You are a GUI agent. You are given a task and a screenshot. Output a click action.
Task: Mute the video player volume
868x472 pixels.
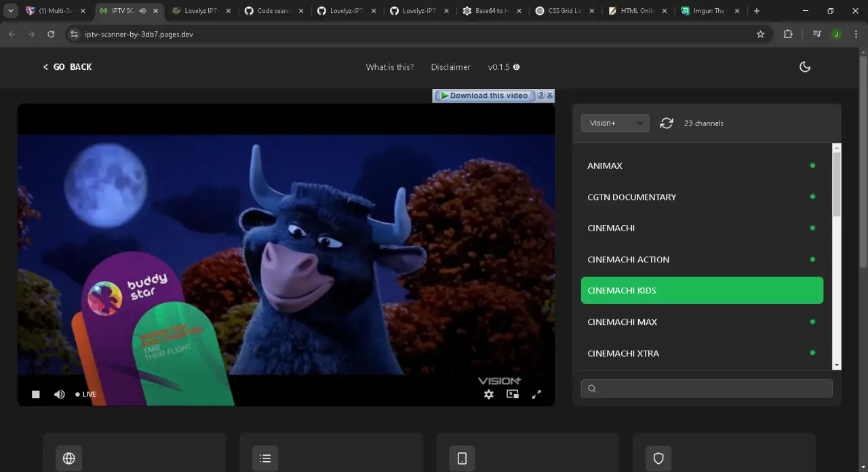(60, 394)
